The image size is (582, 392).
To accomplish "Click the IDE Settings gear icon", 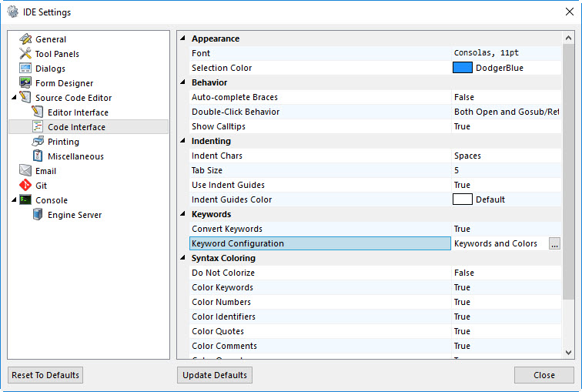I will pos(12,12).
